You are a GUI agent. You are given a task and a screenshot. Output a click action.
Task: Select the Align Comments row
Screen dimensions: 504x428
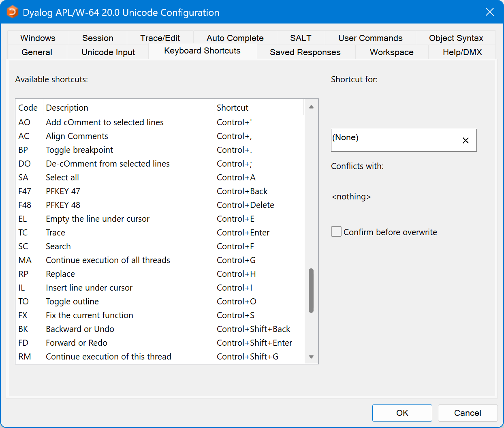click(160, 136)
